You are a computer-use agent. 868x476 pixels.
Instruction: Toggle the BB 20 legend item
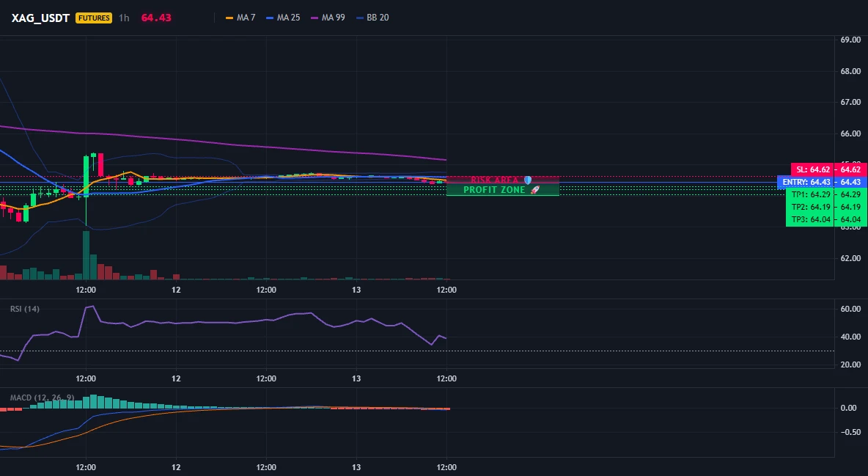coord(372,18)
